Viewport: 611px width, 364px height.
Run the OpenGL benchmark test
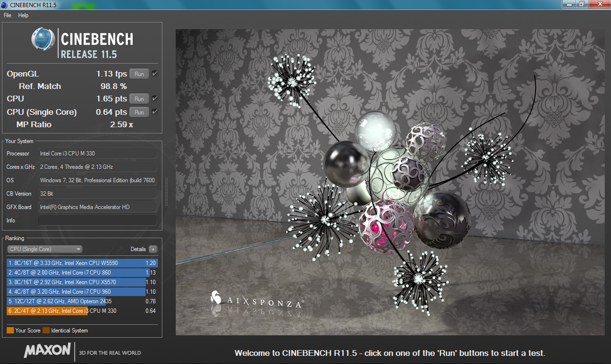[139, 74]
